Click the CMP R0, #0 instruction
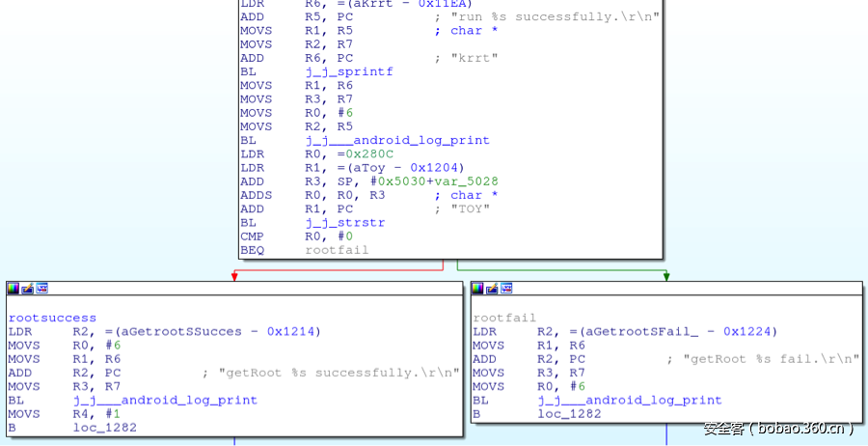 click(x=296, y=237)
